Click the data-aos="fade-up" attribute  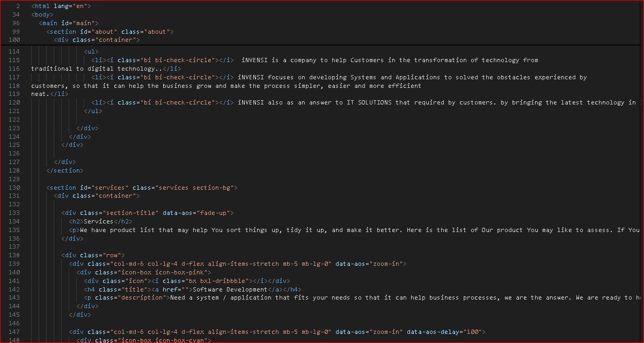[198, 213]
